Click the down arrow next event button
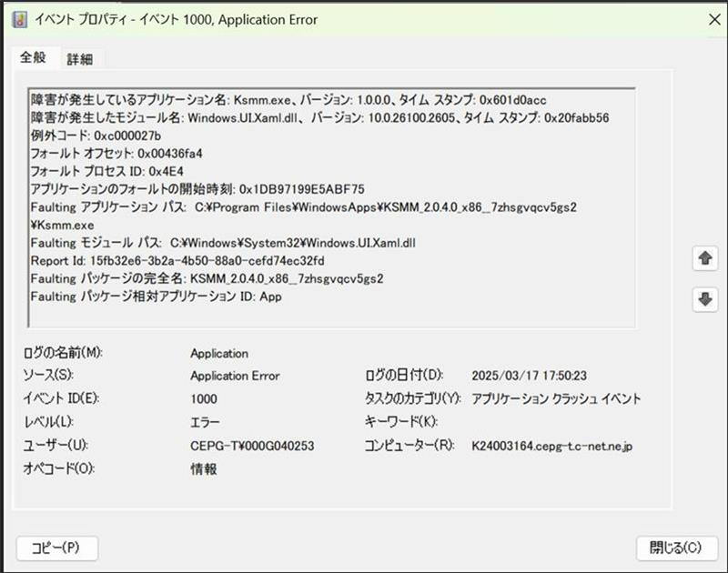The width and height of the screenshot is (728, 573). click(x=705, y=299)
